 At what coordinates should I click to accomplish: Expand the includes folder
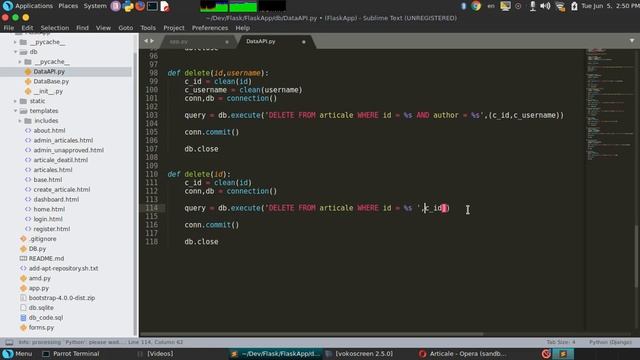(20, 121)
